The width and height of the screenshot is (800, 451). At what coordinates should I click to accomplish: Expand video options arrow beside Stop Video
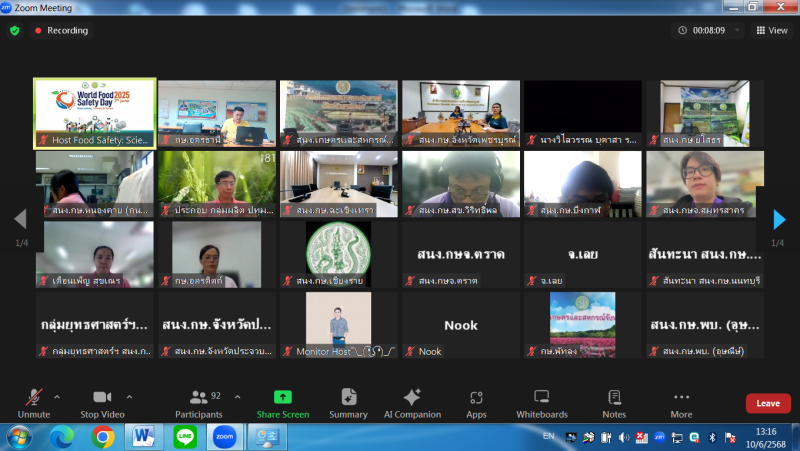click(x=129, y=397)
